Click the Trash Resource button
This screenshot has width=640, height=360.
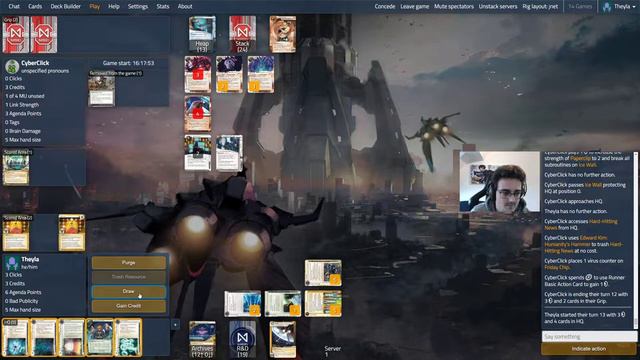(x=129, y=277)
